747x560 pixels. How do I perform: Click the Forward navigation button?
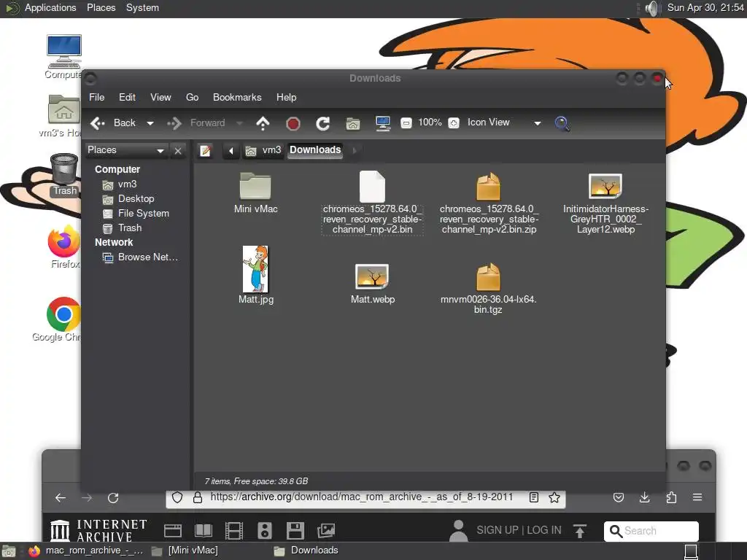196,123
